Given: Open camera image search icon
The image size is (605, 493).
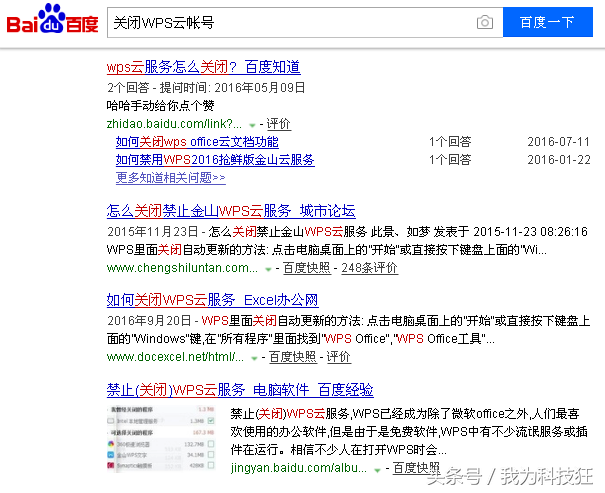Looking at the screenshot, I should point(485,22).
